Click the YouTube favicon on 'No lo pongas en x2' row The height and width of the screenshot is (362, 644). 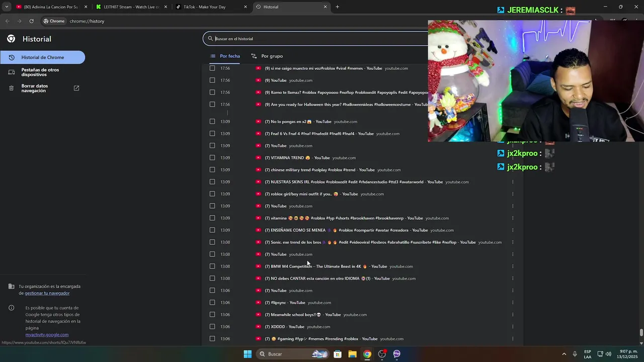pos(259,122)
